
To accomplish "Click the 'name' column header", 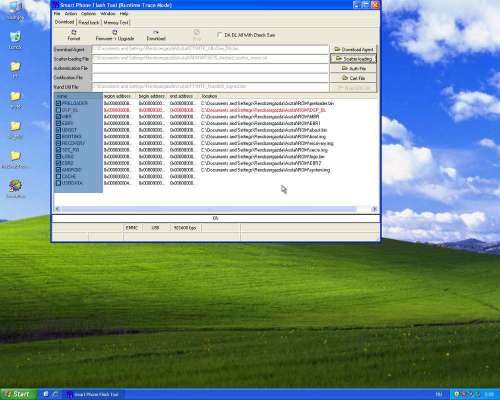I will (x=78, y=96).
